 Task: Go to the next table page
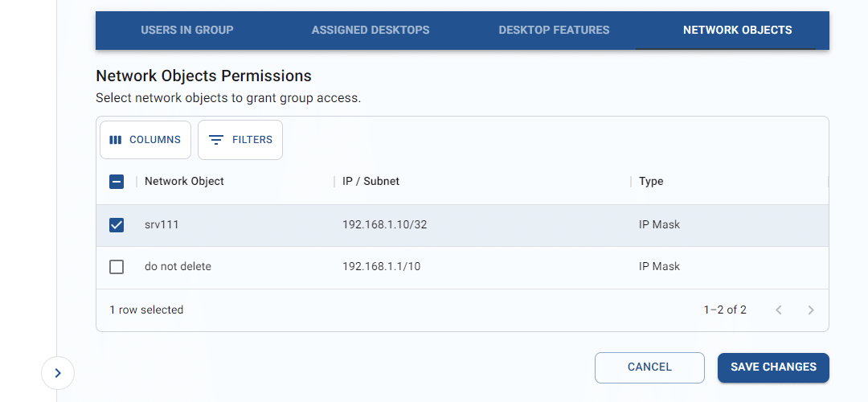811,310
